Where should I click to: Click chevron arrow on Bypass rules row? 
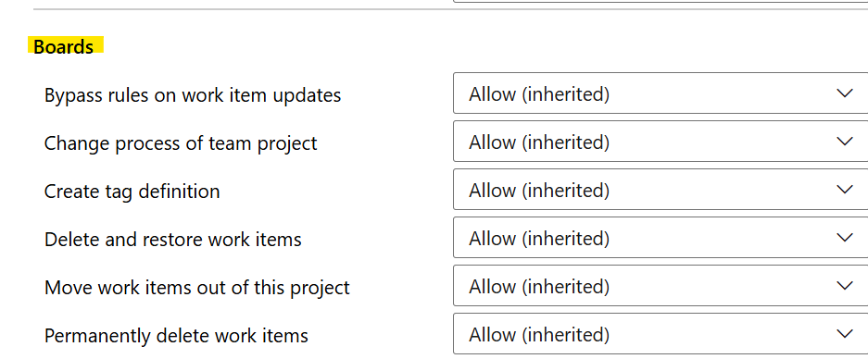(x=844, y=93)
